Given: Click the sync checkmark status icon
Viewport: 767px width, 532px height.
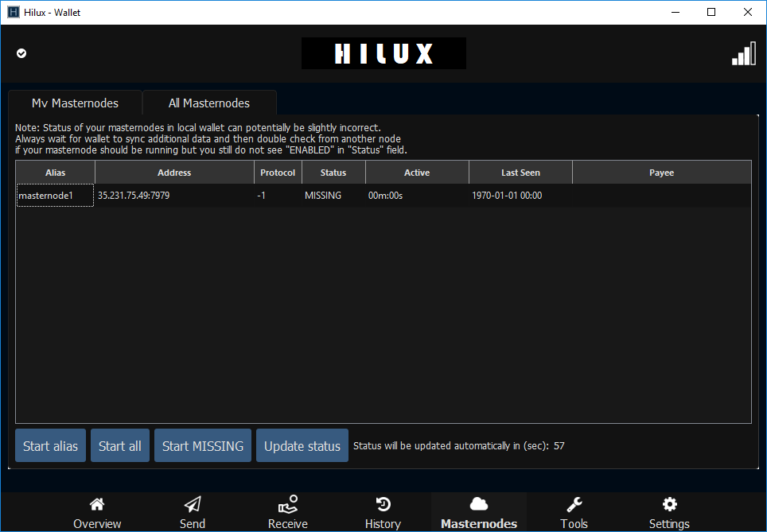Looking at the screenshot, I should 21,53.
